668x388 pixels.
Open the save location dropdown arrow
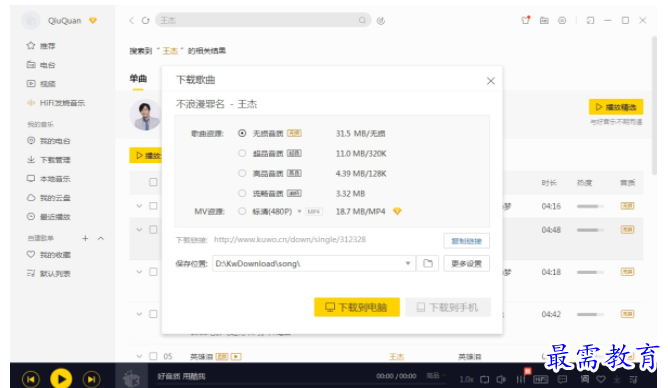(408, 264)
